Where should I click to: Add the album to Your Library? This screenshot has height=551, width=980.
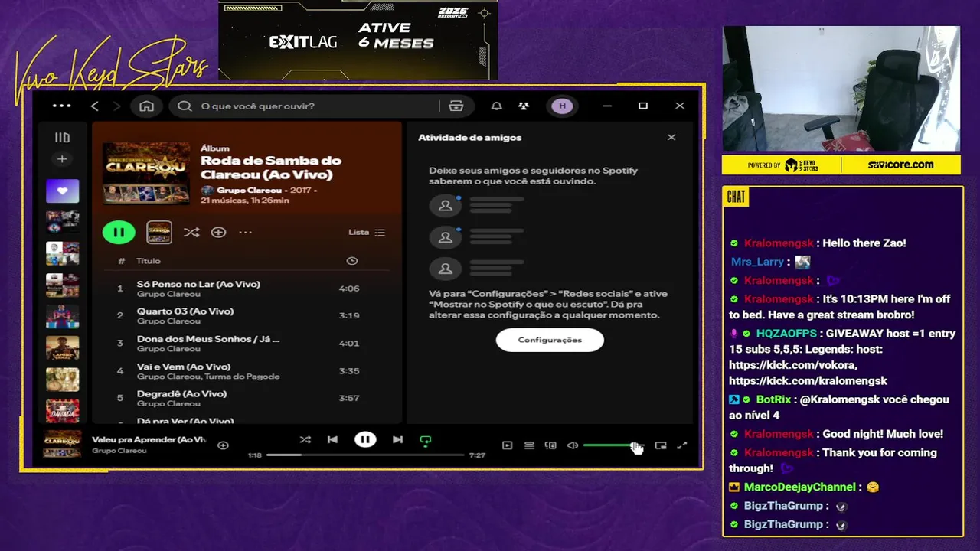[218, 232]
